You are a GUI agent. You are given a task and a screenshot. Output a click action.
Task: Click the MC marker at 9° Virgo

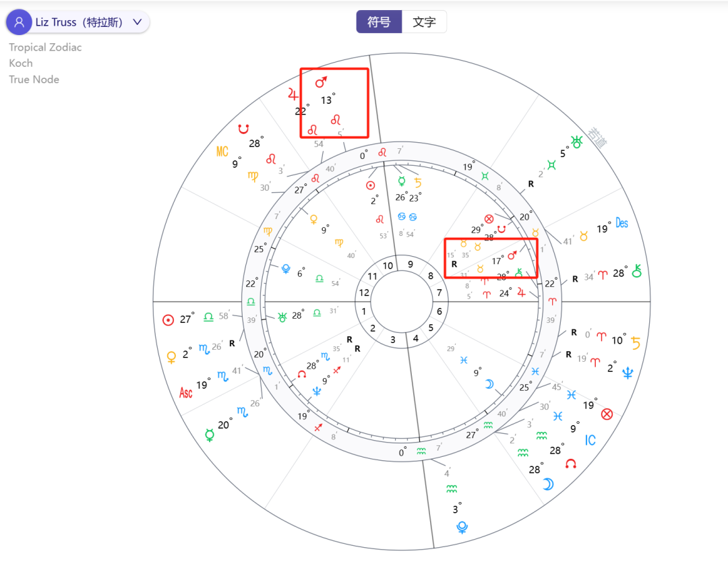tap(222, 152)
